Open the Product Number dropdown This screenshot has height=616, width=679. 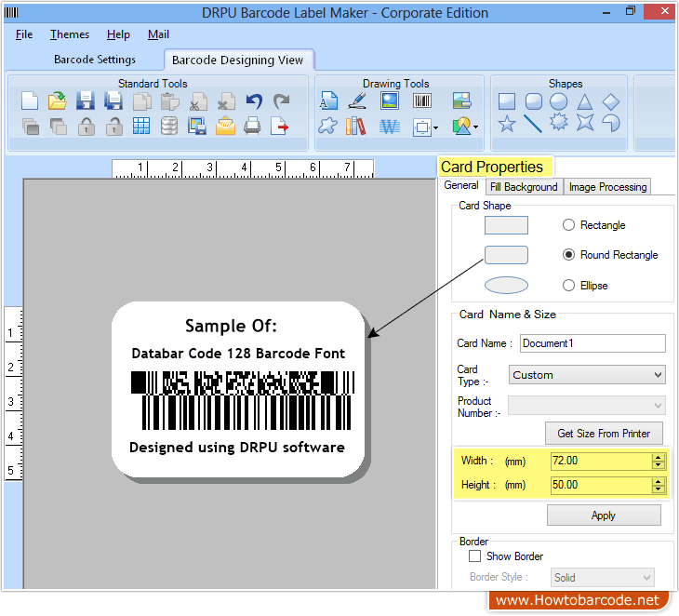[587, 406]
